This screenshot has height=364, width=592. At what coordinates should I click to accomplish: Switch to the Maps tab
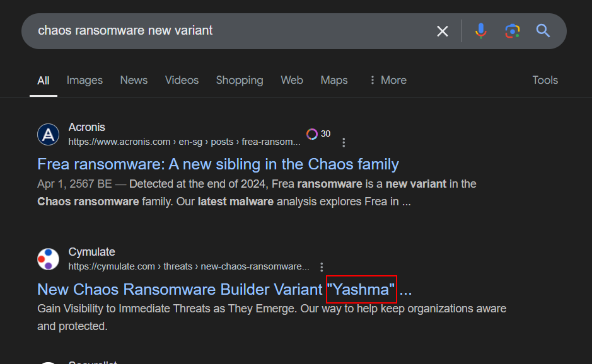(334, 80)
